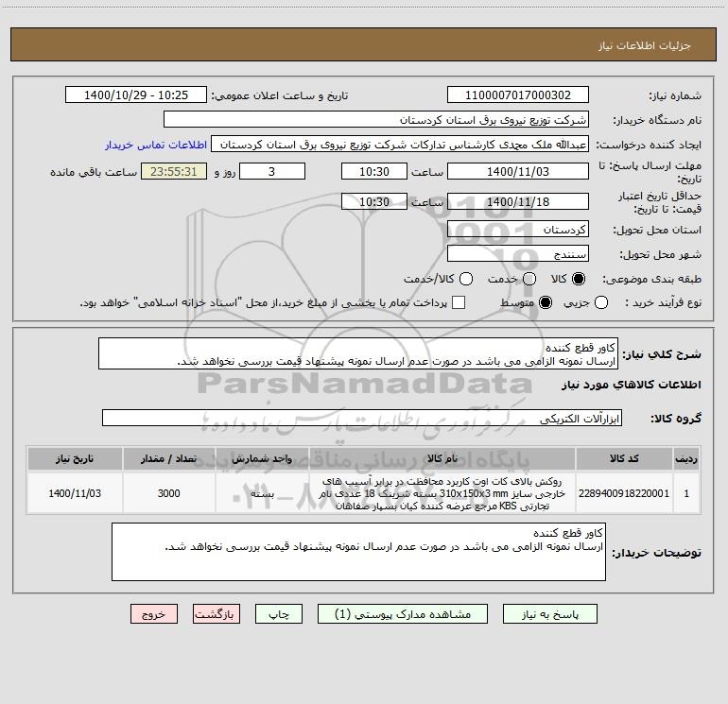The height and width of the screenshot is (704, 728).
Task: Open مشاهده مدارک پیوستی (1) button
Action: click(403, 614)
